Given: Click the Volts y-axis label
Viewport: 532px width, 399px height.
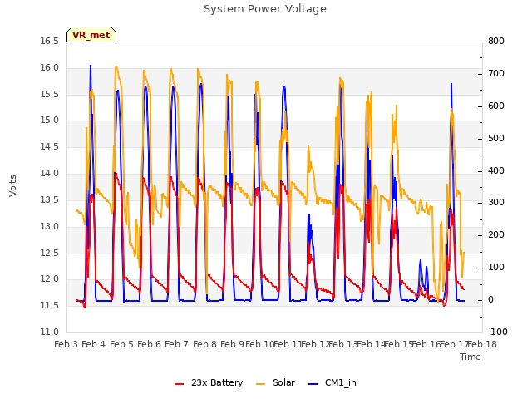Looking at the screenshot, I should [13, 185].
